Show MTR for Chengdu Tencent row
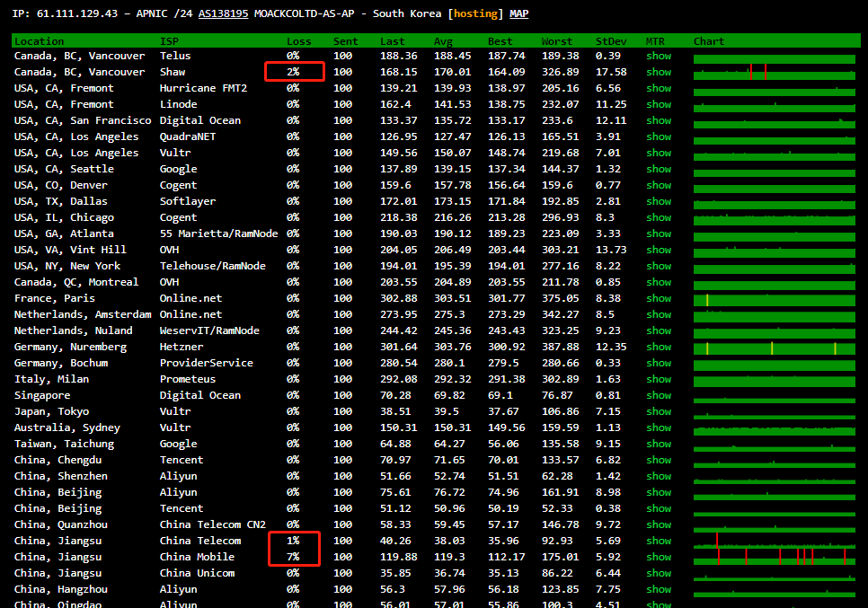This screenshot has width=868, height=608. (659, 460)
